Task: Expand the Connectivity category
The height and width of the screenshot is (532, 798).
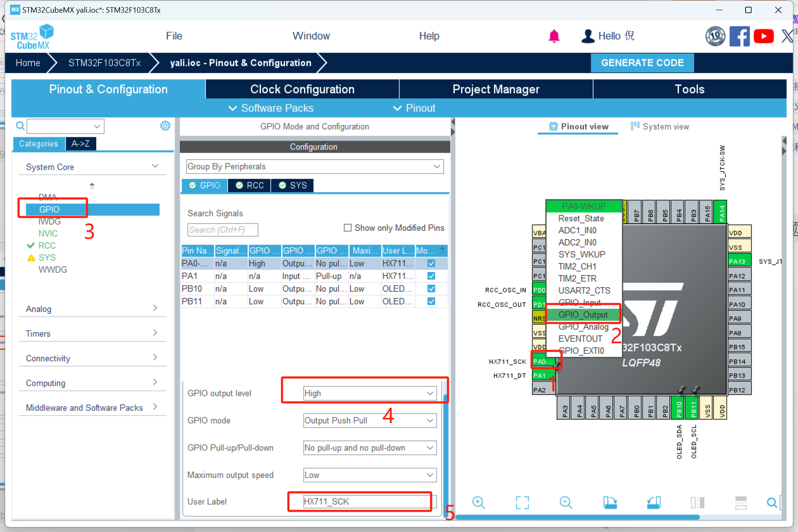Action: (92, 358)
